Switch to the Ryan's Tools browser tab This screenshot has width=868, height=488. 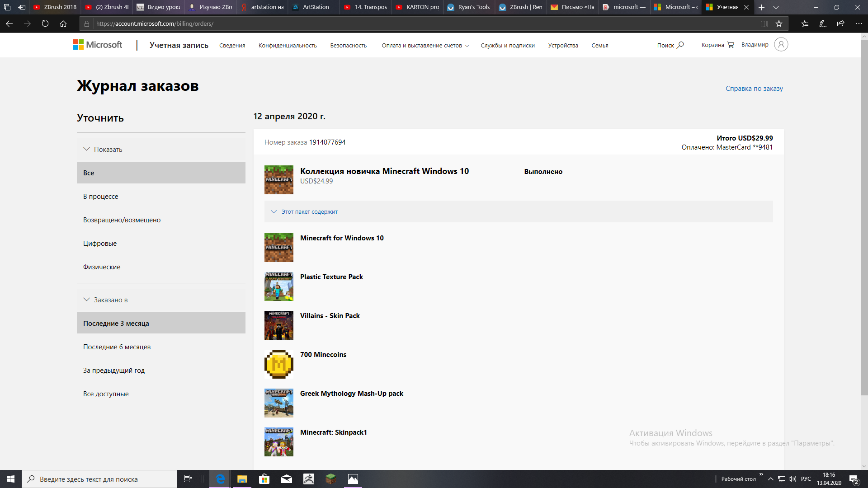pos(469,7)
